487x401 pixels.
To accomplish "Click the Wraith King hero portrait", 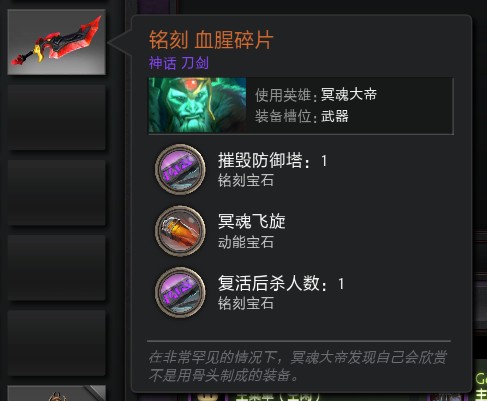I will pos(197,105).
